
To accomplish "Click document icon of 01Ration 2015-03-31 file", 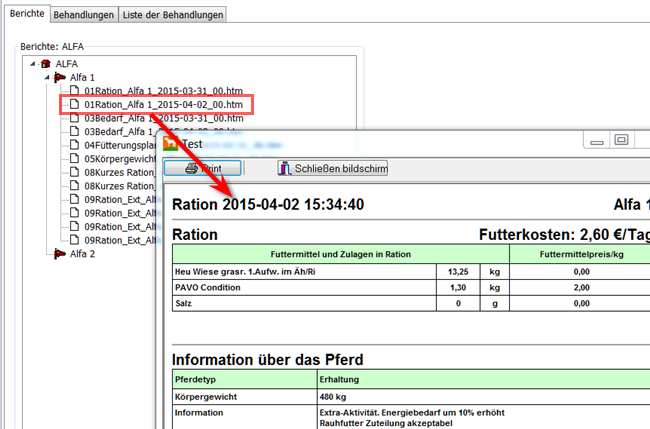I will [x=74, y=90].
